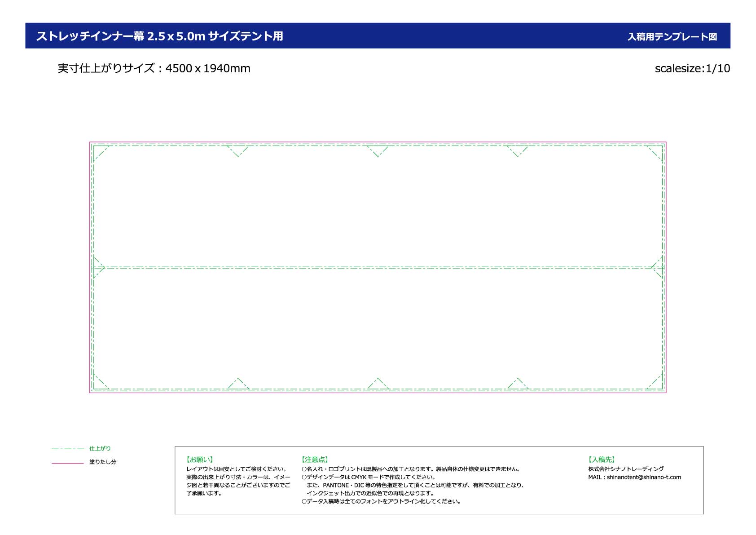Screen dimensions: 756x535
Task: Click the scalesize:1/10 text
Action: 692,68
